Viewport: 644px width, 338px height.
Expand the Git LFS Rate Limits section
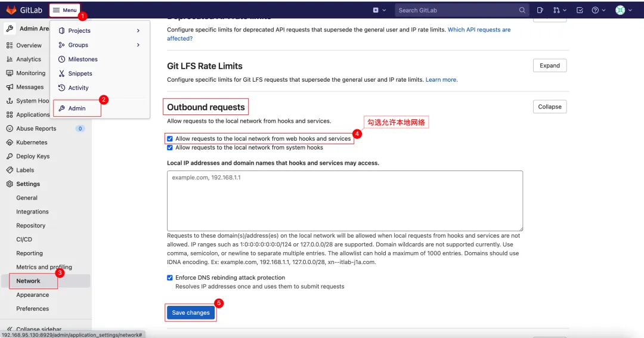coord(550,66)
